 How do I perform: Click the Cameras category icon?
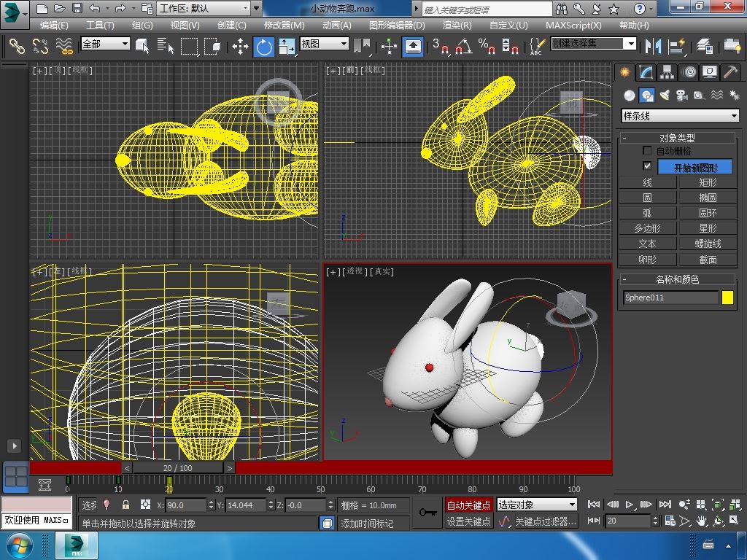tap(681, 96)
